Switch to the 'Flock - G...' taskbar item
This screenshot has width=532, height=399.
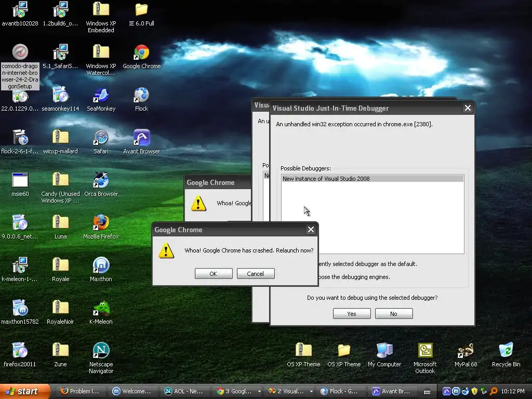pyautogui.click(x=341, y=391)
